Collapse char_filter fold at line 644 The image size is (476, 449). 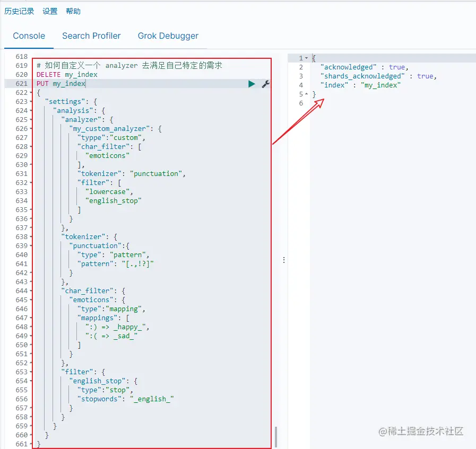click(31, 291)
